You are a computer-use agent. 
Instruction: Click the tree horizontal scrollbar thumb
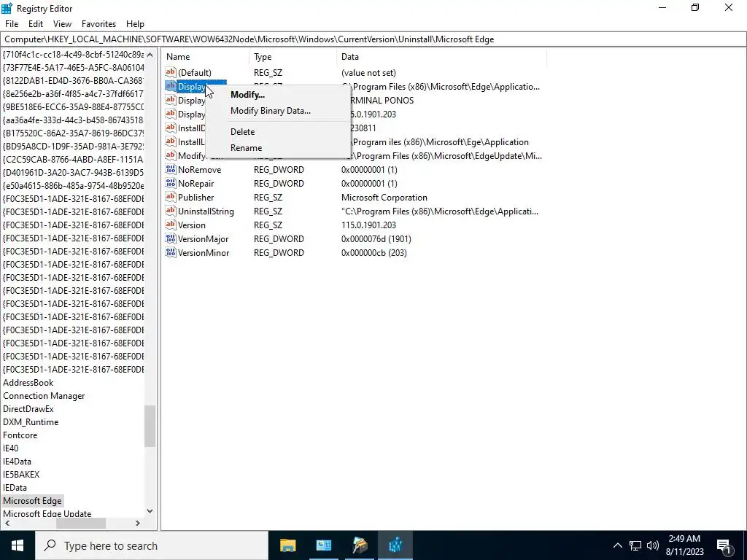point(81,524)
